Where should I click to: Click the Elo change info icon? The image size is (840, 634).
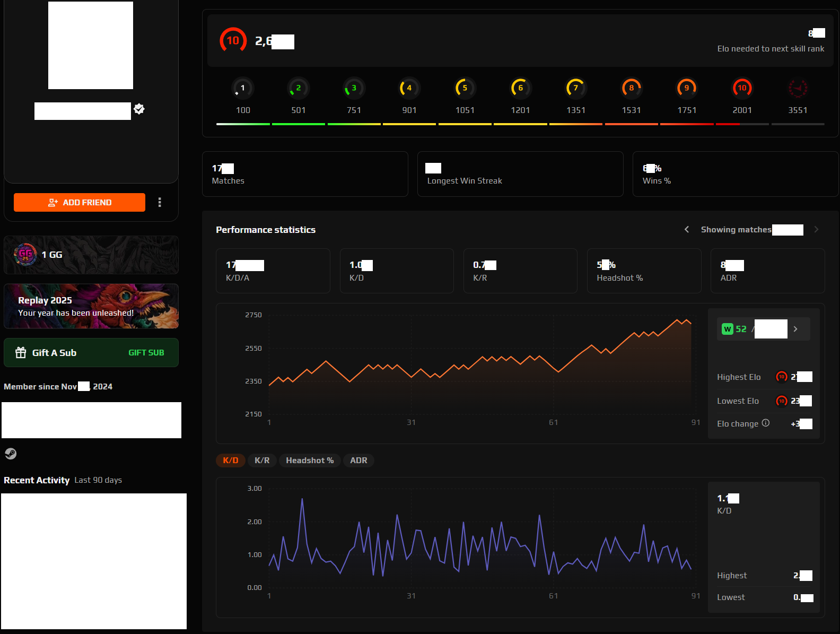coord(766,423)
